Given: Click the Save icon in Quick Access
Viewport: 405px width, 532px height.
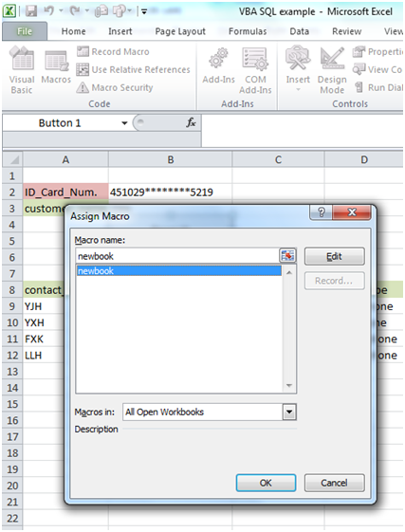Looking at the screenshot, I should 31,11.
